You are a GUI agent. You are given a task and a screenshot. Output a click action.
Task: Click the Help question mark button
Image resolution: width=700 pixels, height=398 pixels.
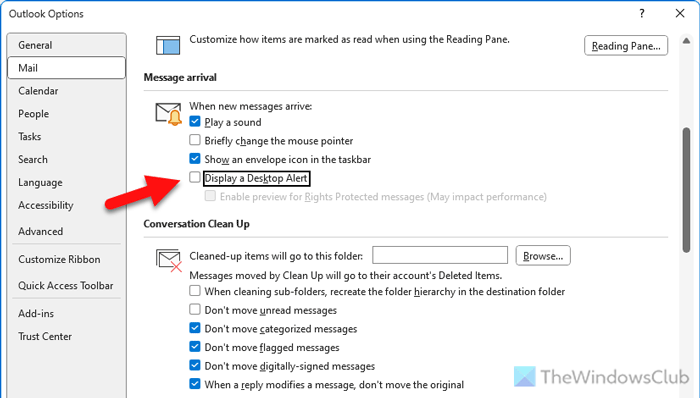click(x=642, y=13)
